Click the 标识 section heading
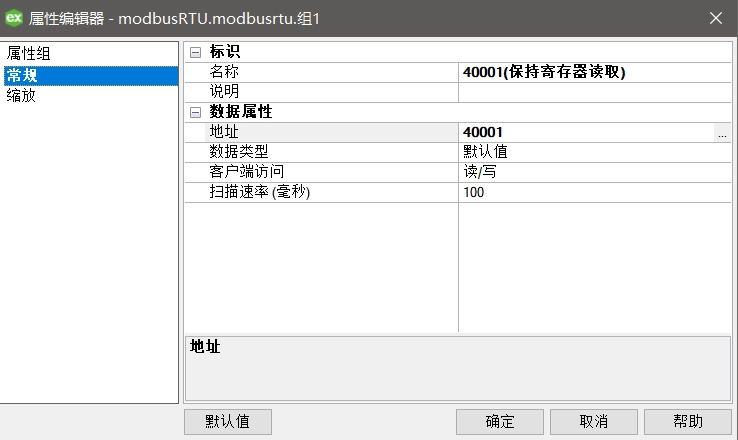 click(x=225, y=52)
